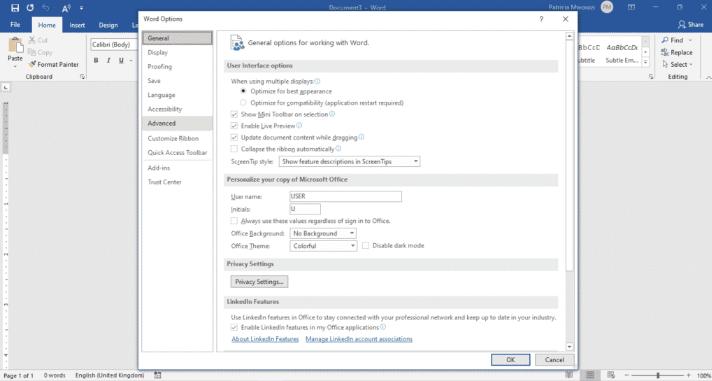
Task: Click in the User name field
Action: click(346, 196)
